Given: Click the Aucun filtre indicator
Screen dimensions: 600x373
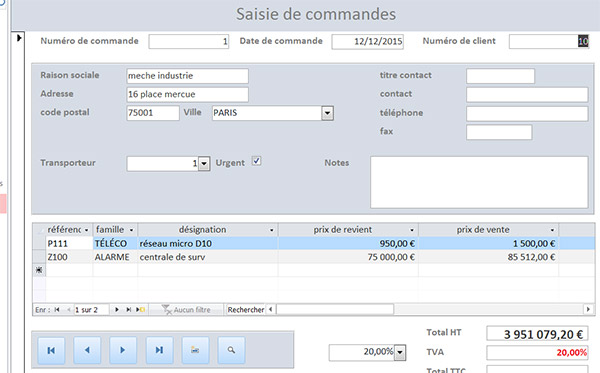Looking at the screenshot, I should (186, 309).
